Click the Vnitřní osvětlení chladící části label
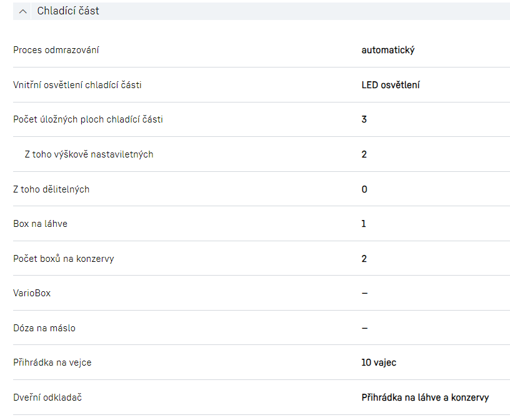 [x=77, y=85]
